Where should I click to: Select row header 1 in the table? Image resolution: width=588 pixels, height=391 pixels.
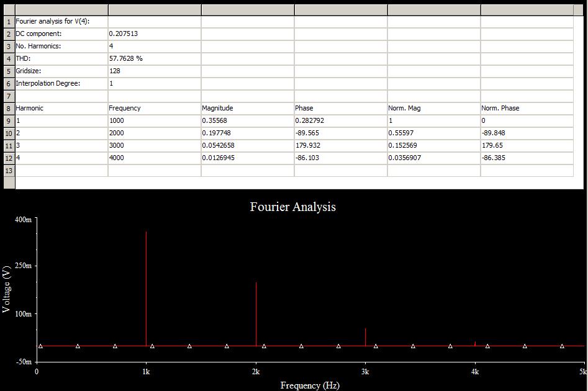(9, 21)
